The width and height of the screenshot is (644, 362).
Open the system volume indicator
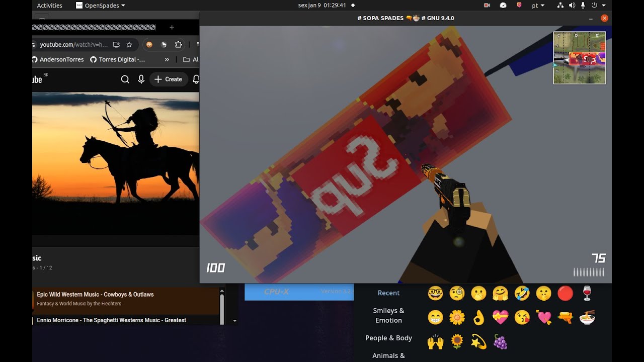point(572,6)
